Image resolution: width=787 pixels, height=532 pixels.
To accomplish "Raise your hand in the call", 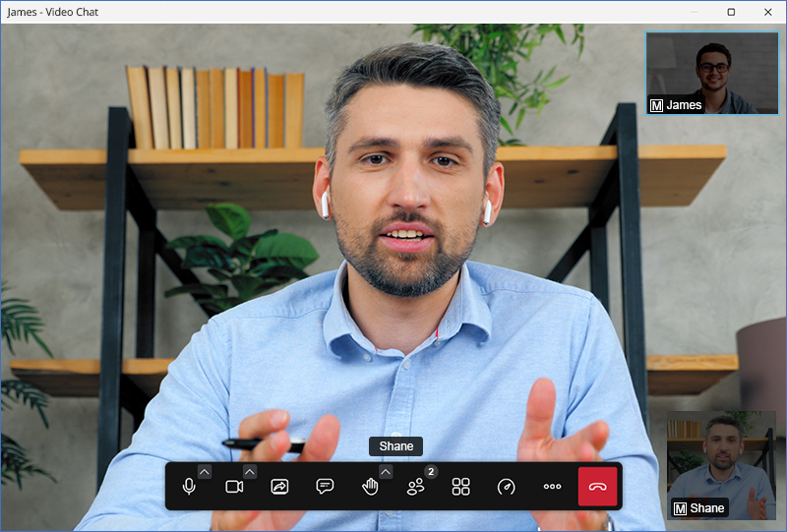I will click(370, 487).
